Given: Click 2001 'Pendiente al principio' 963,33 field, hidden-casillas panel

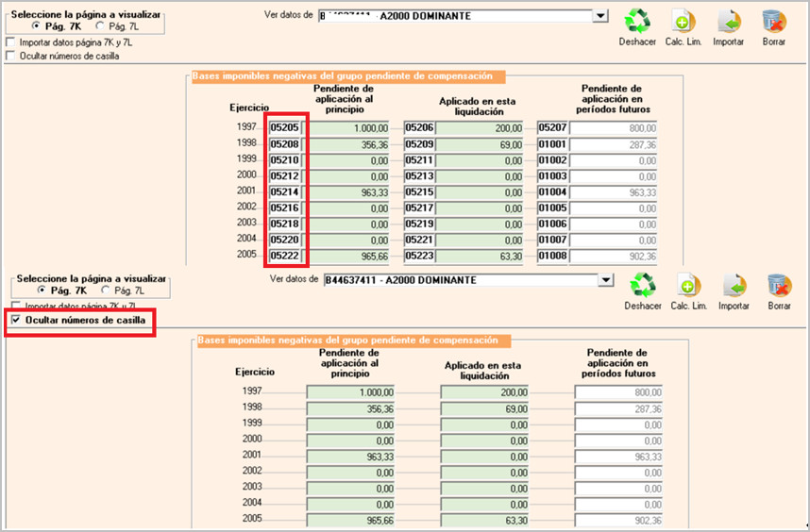Looking at the screenshot, I should tap(350, 457).
